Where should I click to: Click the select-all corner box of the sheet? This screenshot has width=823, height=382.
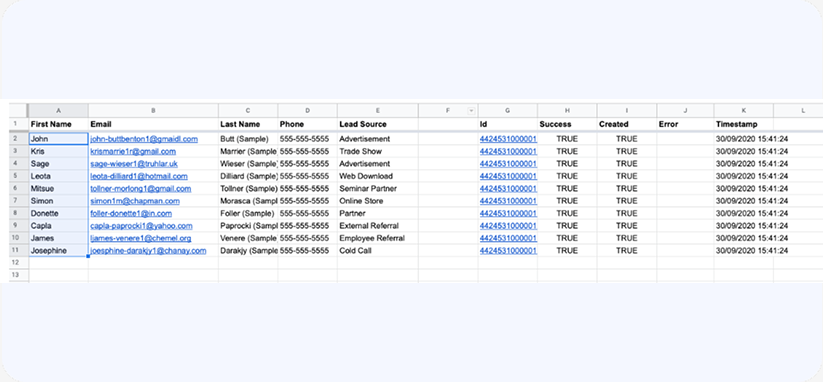(19, 111)
